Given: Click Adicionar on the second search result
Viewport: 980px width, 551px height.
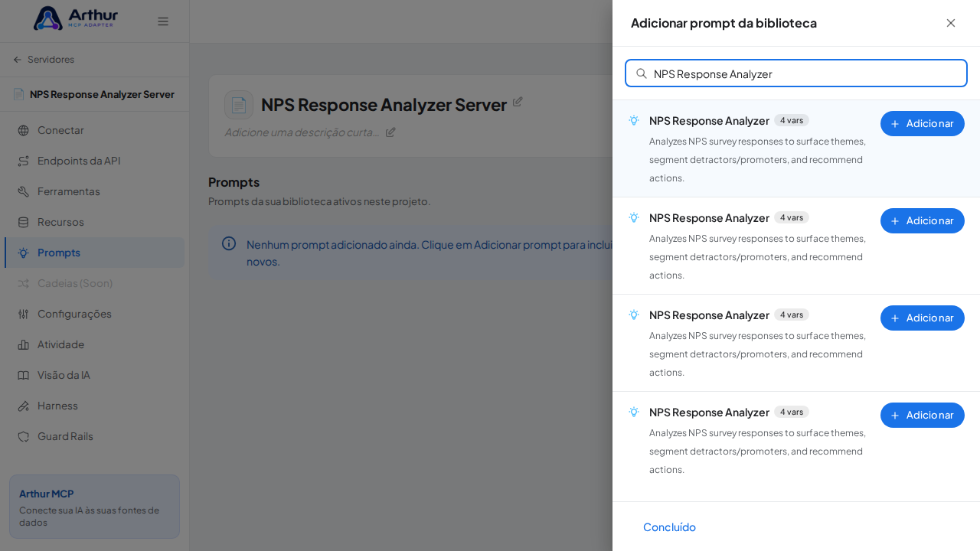Looking at the screenshot, I should click(923, 220).
